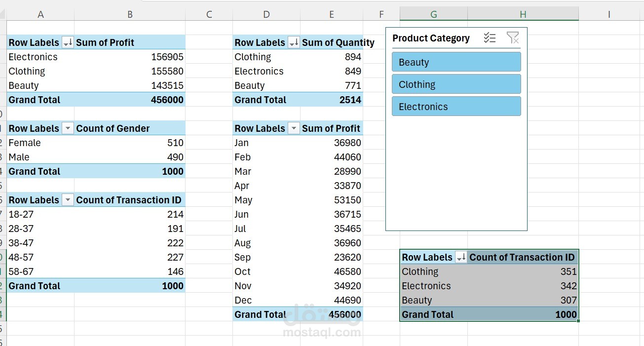Toggle the Electronics slicer button
The image size is (644, 346).
click(456, 107)
